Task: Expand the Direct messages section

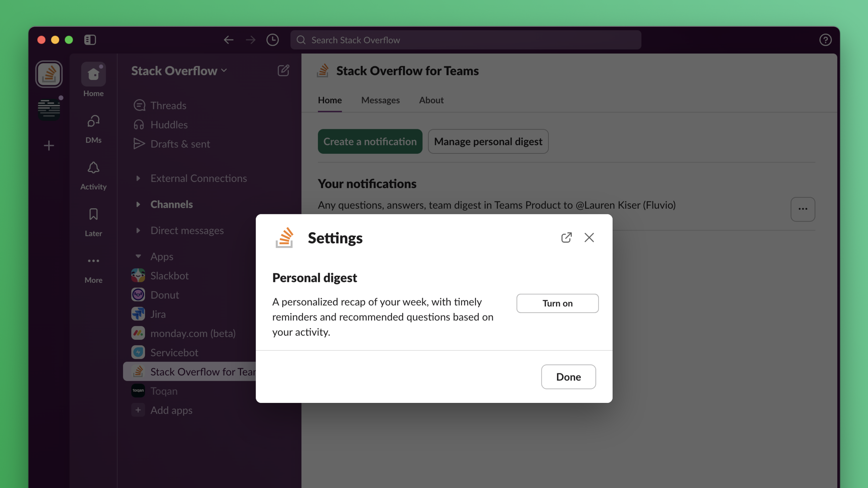Action: (x=138, y=230)
